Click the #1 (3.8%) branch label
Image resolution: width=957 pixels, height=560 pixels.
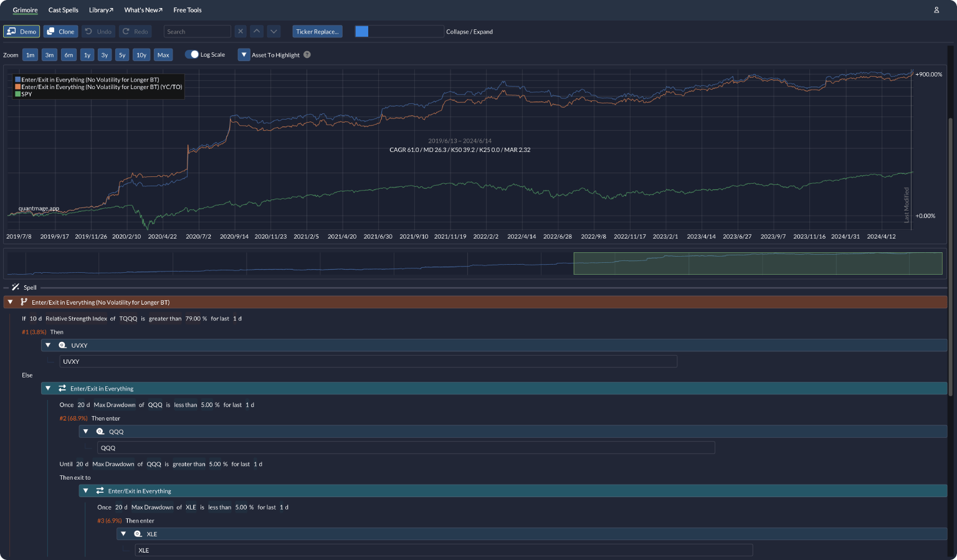click(34, 332)
